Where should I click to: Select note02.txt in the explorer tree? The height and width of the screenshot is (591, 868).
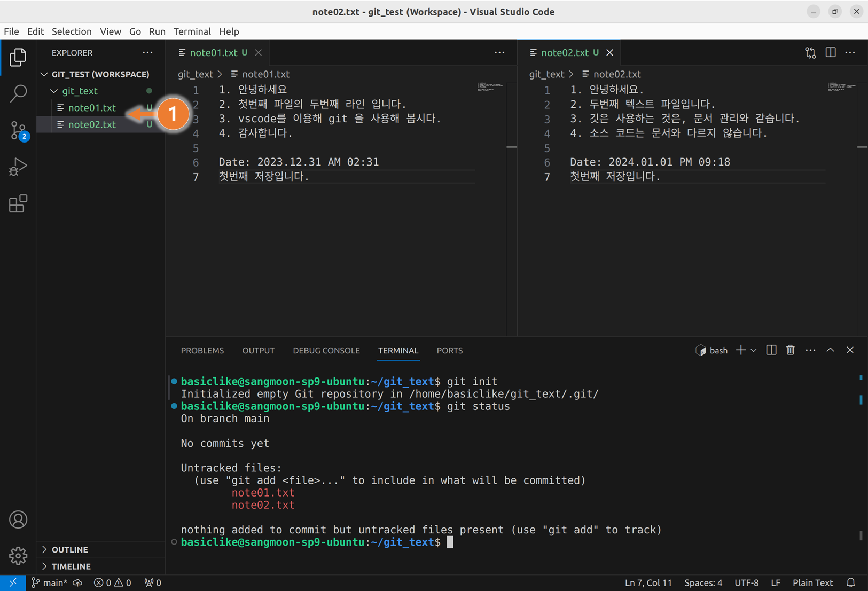pos(100,124)
